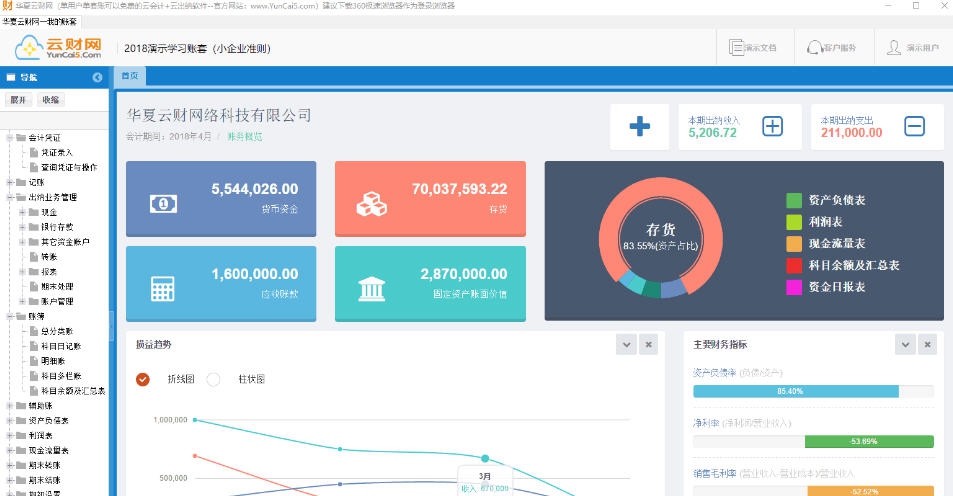Select the 折线图 radio option
The width and height of the screenshot is (953, 496).
click(x=143, y=379)
